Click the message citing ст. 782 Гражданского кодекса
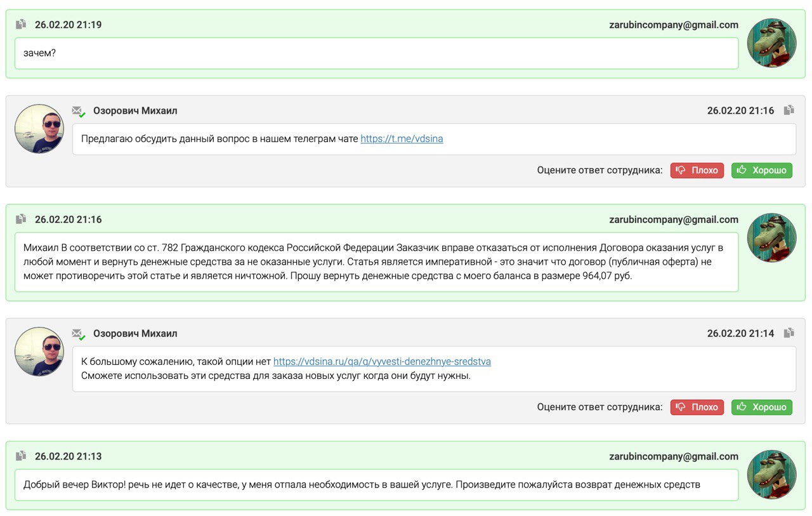The image size is (812, 516). pyautogui.click(x=376, y=262)
